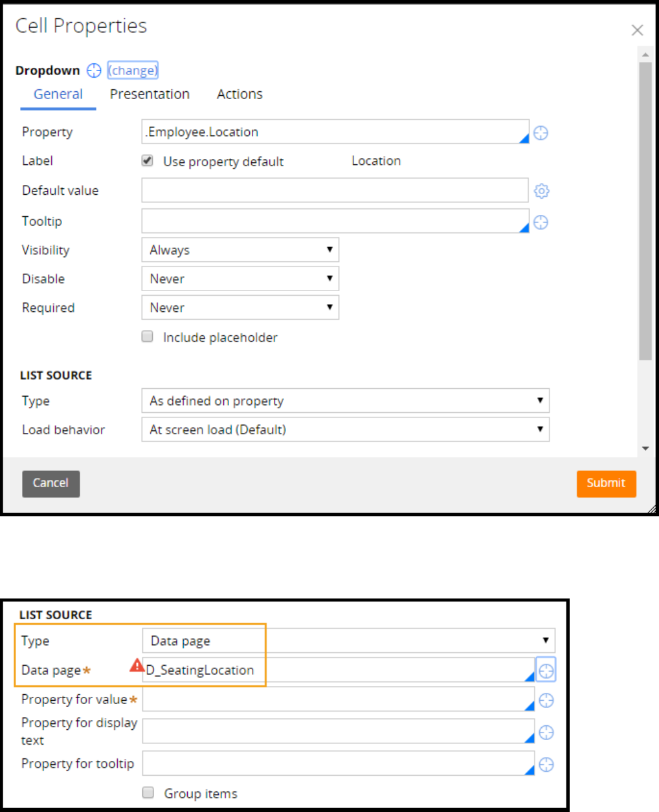The height and width of the screenshot is (812, 659).
Task: Click into the Default value field
Action: 335,191
